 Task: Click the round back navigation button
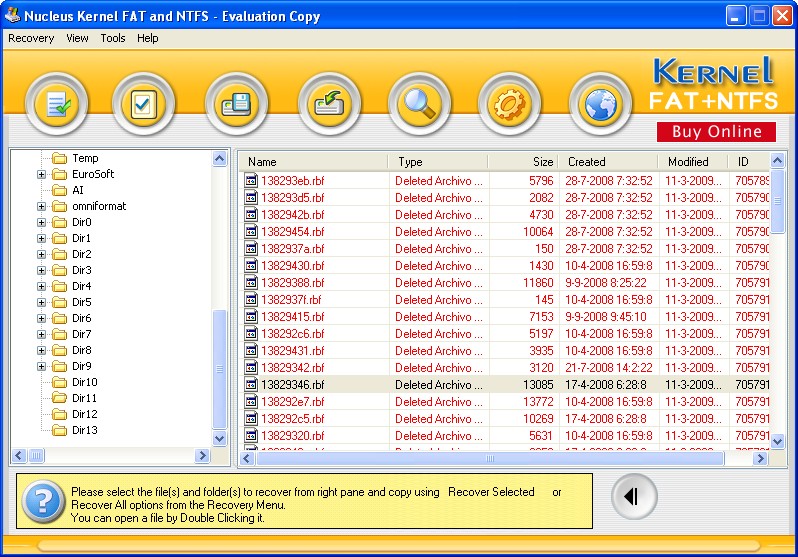pyautogui.click(x=634, y=496)
